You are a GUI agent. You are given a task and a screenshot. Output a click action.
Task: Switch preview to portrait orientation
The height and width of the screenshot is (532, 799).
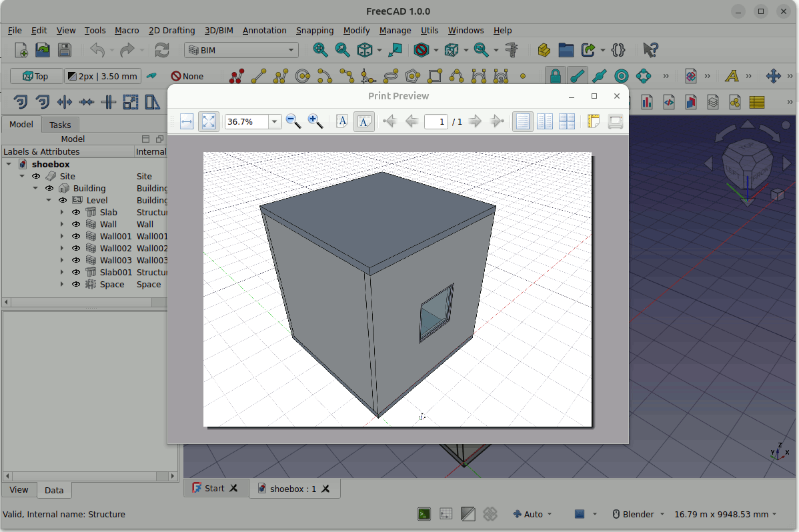[342, 121]
